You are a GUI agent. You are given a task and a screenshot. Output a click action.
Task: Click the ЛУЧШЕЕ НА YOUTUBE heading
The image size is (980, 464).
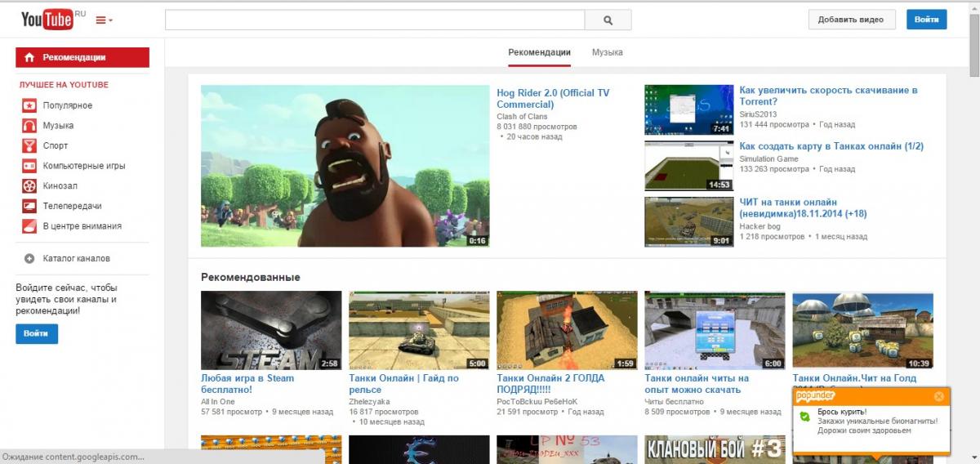(64, 85)
